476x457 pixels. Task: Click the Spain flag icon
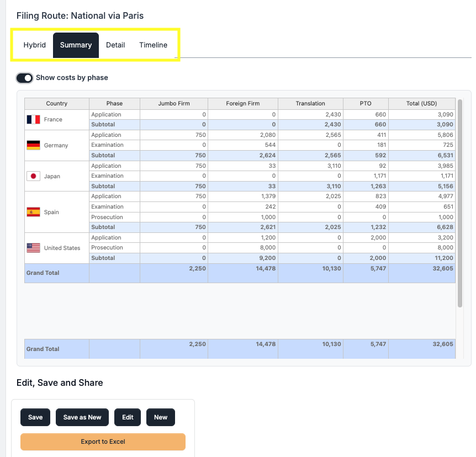(33, 212)
